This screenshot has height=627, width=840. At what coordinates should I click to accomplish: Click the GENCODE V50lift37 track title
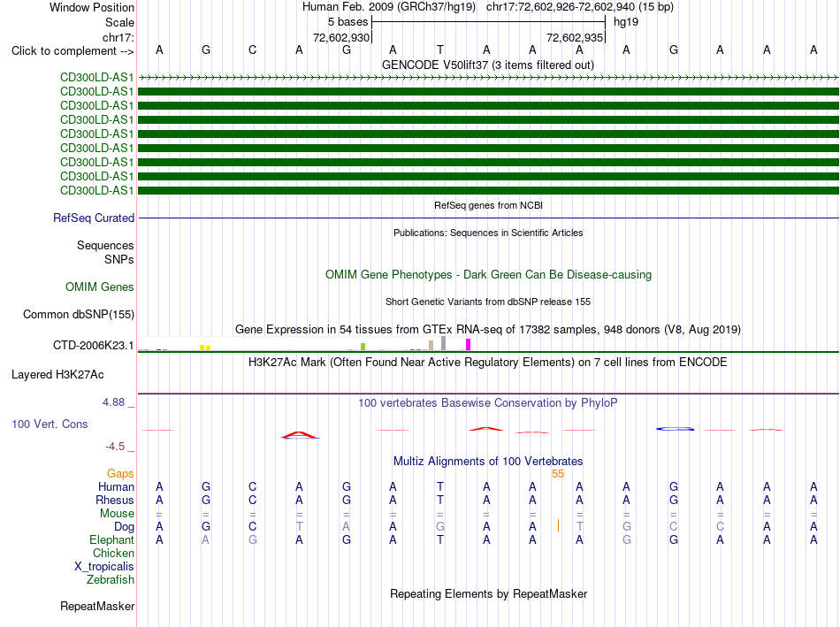487,65
